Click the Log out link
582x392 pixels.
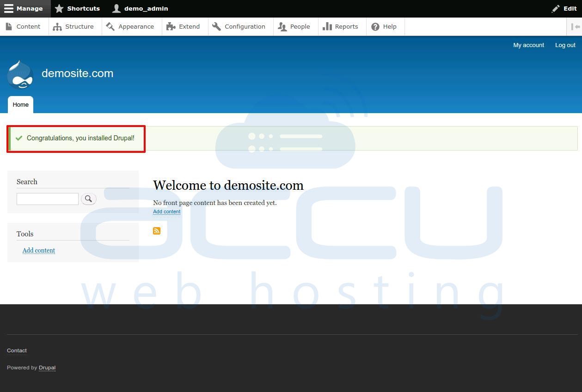pyautogui.click(x=565, y=45)
